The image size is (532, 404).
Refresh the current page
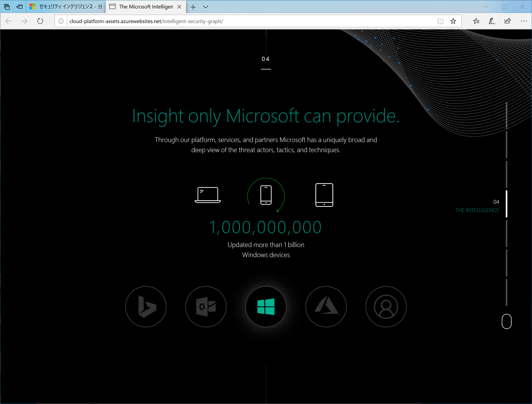tap(40, 21)
